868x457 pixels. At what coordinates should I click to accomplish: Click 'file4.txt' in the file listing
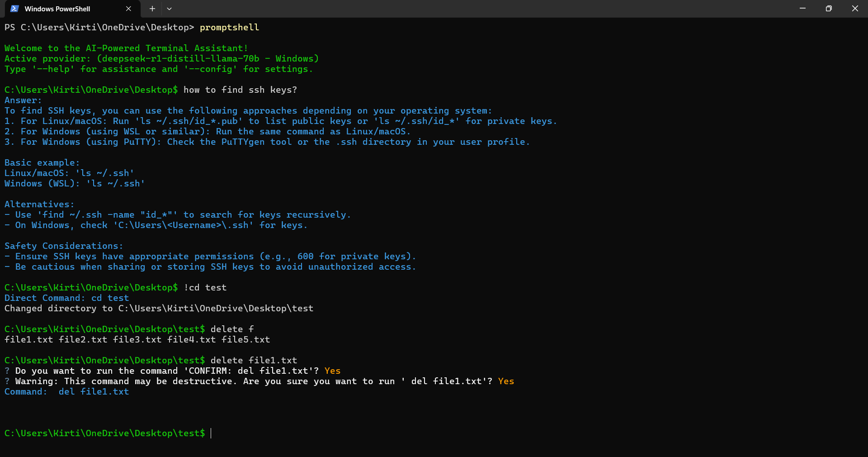(191, 340)
